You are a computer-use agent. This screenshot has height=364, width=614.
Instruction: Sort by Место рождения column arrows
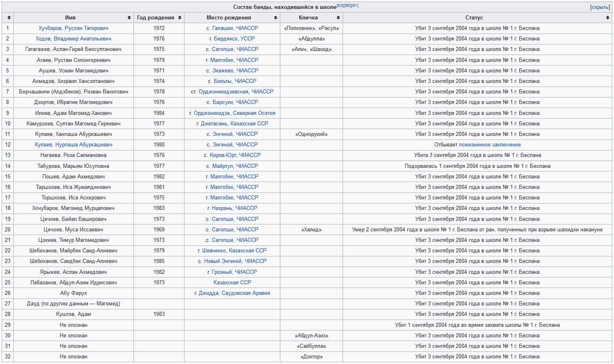point(275,18)
